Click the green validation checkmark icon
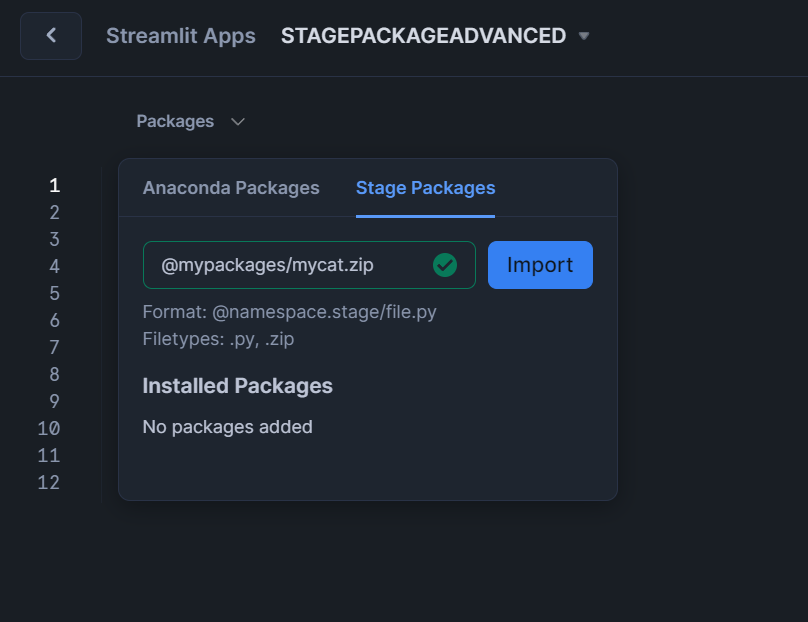This screenshot has width=808, height=622. pos(445,265)
